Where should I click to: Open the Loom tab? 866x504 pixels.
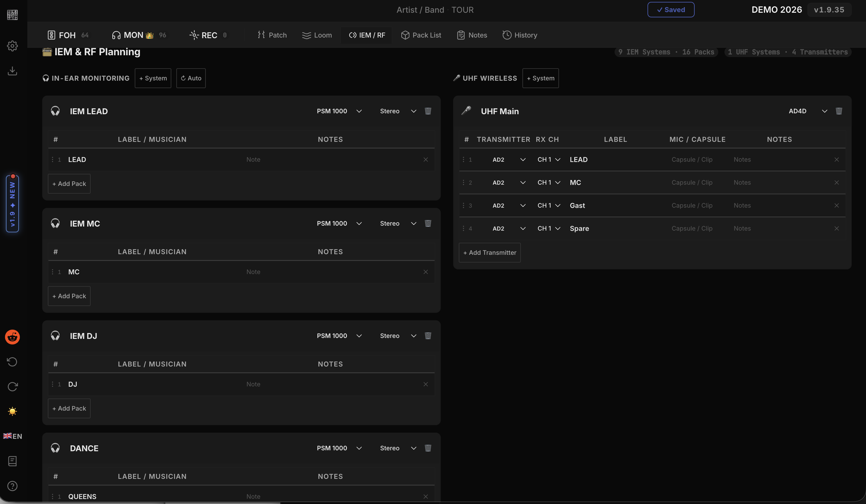click(317, 35)
